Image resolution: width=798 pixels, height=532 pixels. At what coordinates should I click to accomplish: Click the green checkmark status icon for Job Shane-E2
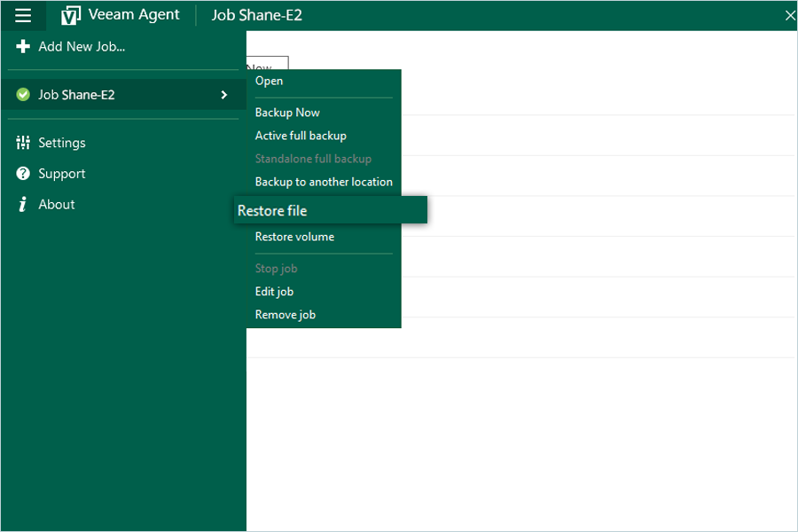(23, 95)
